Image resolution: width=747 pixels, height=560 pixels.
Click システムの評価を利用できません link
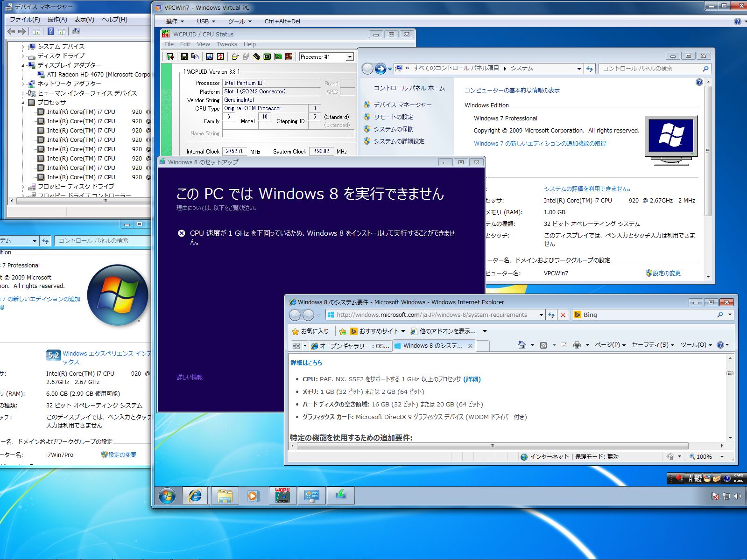tap(587, 189)
